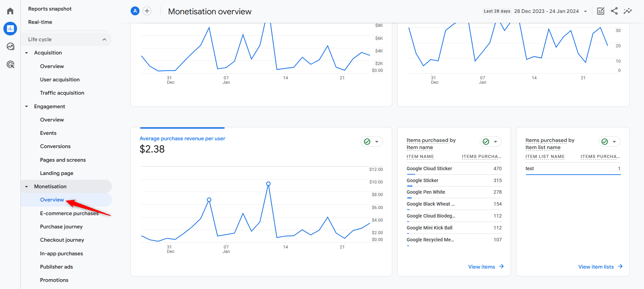The height and width of the screenshot is (289, 644).
Task: Open Real-time report
Action: click(40, 22)
